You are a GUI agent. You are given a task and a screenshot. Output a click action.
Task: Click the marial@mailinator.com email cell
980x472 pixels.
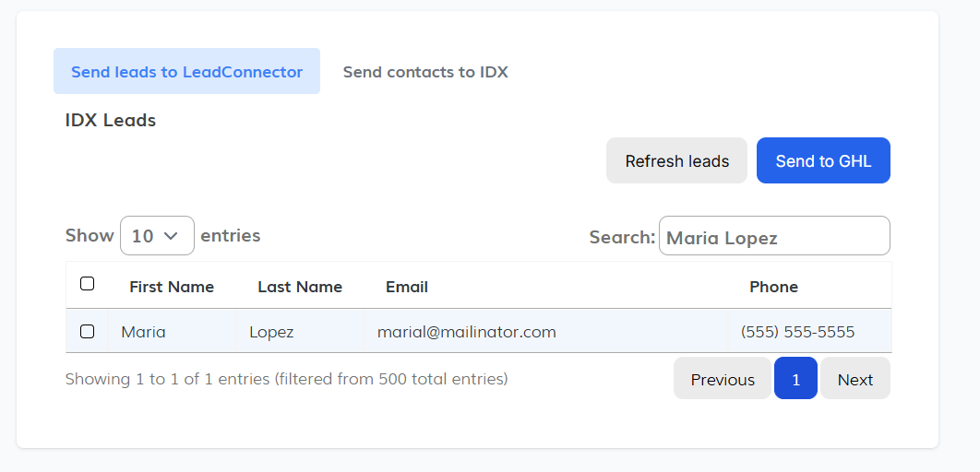click(x=466, y=332)
